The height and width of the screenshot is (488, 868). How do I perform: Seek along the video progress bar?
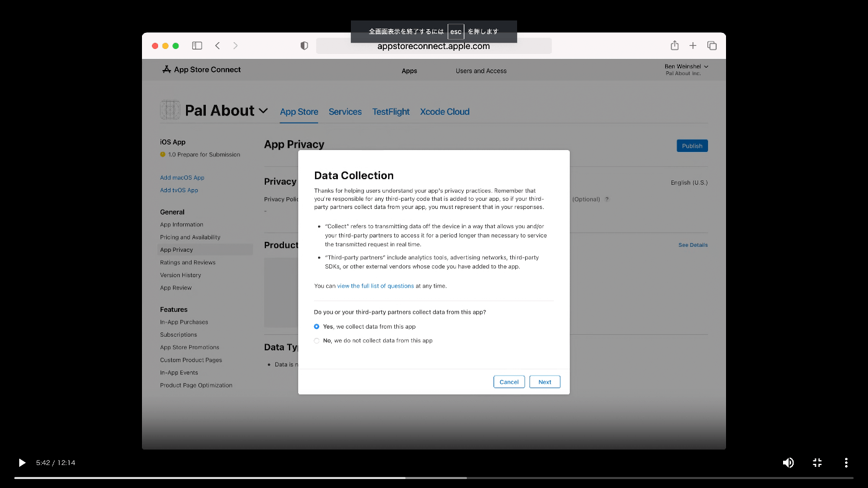pyautogui.click(x=434, y=477)
